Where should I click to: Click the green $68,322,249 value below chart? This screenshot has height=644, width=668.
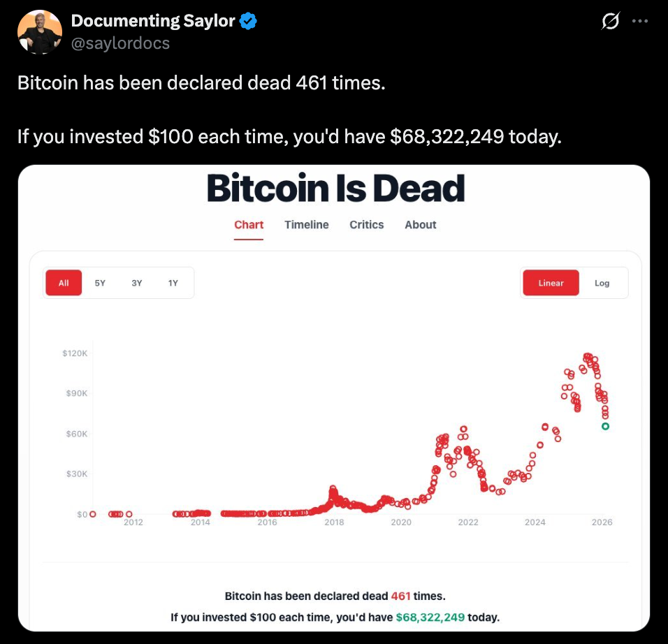pyautogui.click(x=430, y=617)
